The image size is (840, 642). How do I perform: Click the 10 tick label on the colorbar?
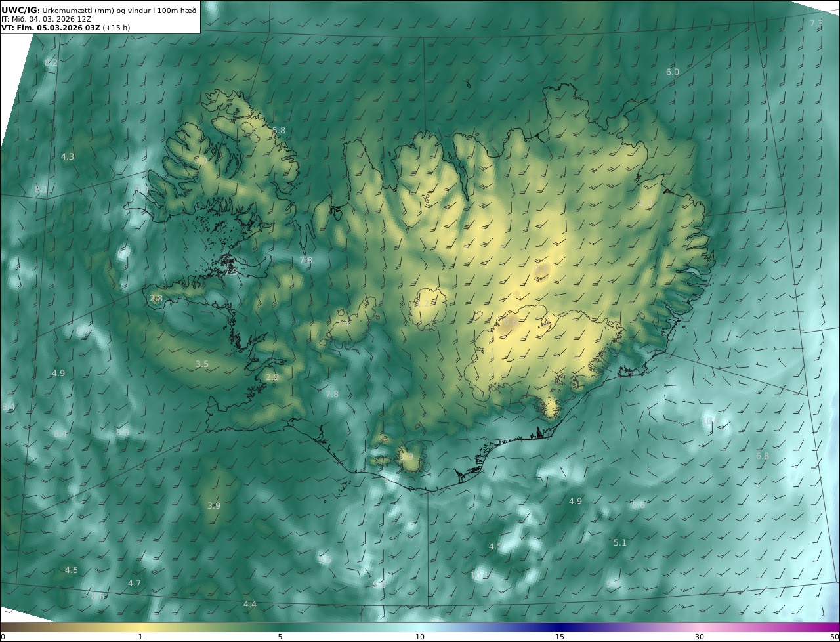click(420, 637)
